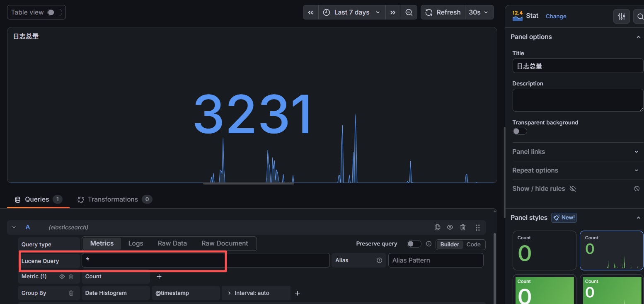
Task: Click the clock icon in time picker
Action: pos(327,12)
